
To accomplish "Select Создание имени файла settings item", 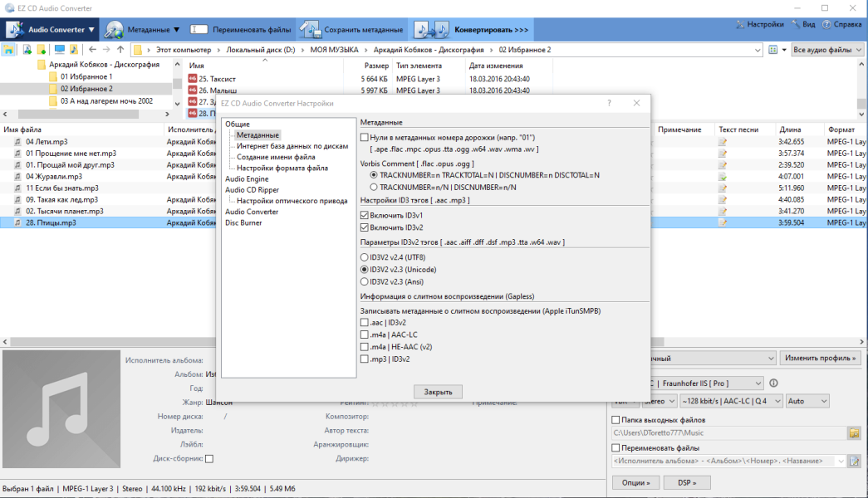I will (276, 157).
